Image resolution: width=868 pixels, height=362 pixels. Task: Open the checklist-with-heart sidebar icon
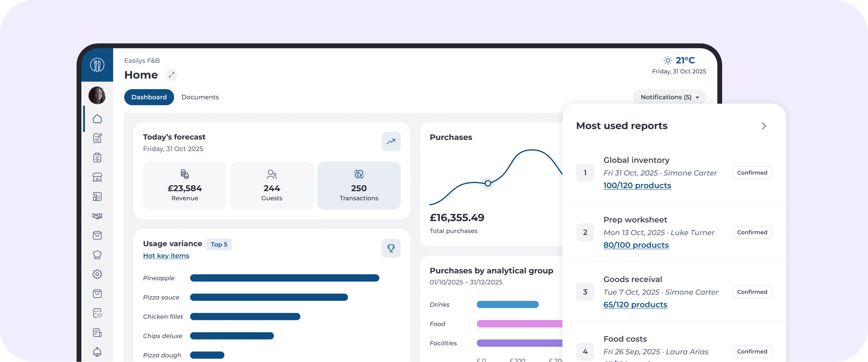coord(97,313)
